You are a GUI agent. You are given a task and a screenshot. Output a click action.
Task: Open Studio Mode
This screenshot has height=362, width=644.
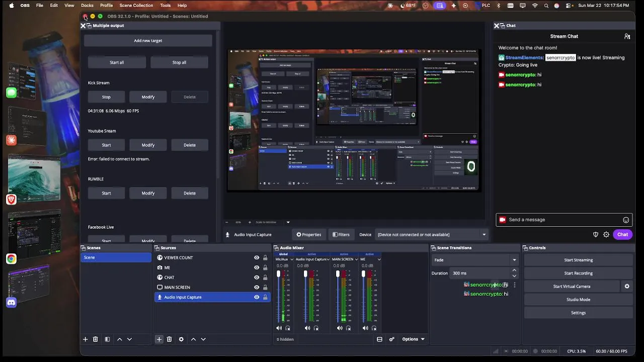(x=579, y=300)
